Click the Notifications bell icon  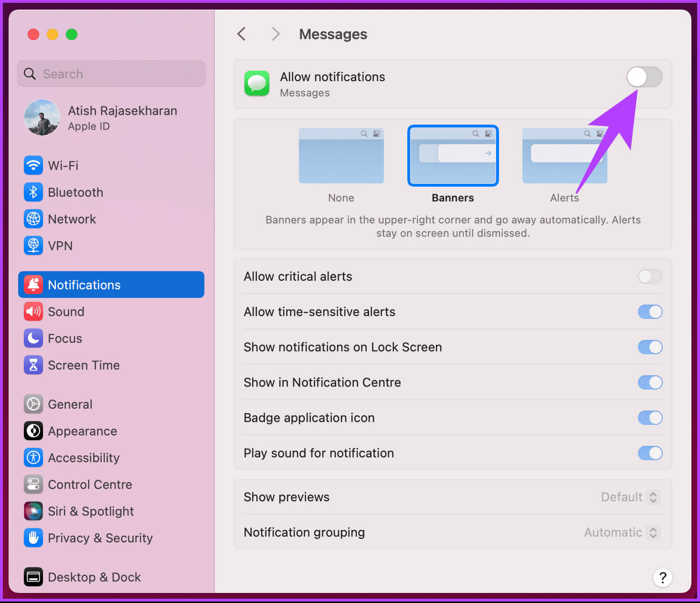click(x=33, y=285)
